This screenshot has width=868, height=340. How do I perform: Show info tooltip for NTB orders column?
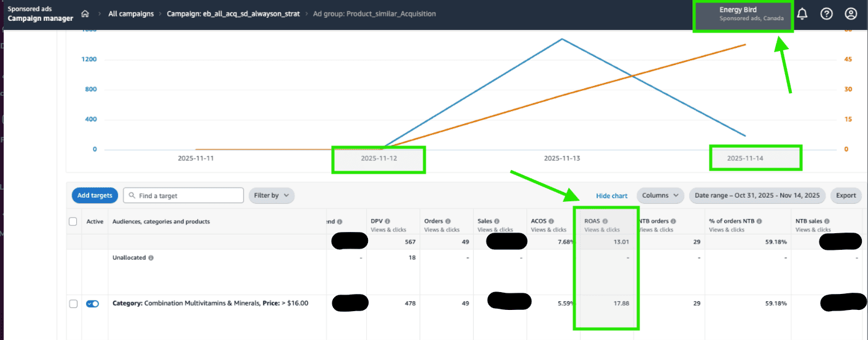(674, 222)
